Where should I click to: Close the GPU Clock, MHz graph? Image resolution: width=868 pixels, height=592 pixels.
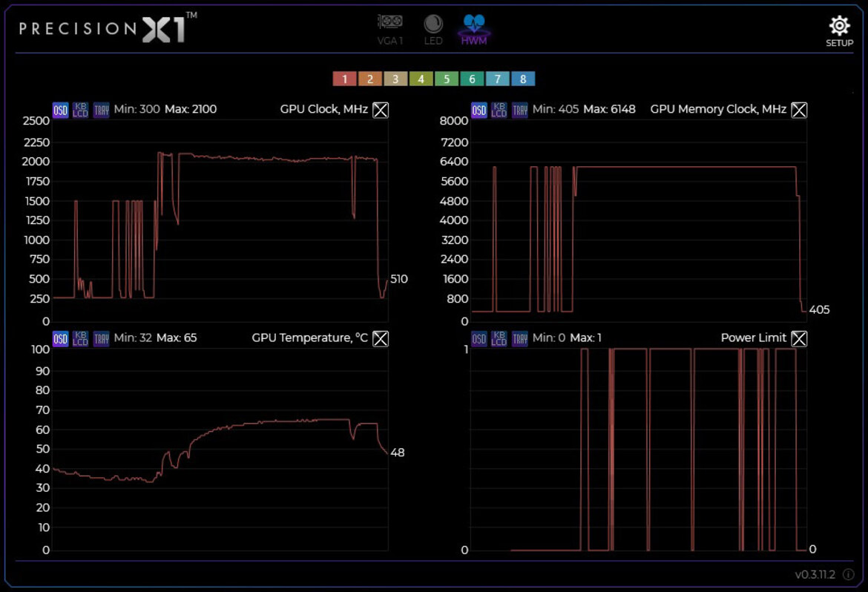click(381, 111)
